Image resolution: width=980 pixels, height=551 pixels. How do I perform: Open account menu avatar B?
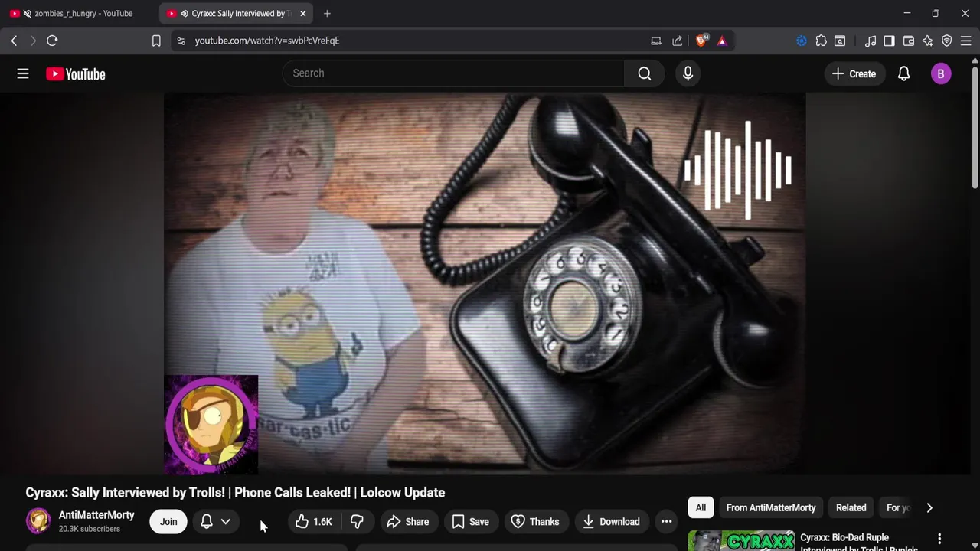click(941, 73)
